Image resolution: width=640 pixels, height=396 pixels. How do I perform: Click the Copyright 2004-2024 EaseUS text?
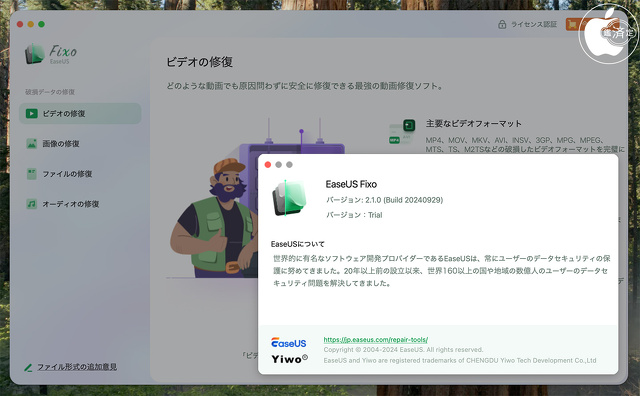click(403, 350)
